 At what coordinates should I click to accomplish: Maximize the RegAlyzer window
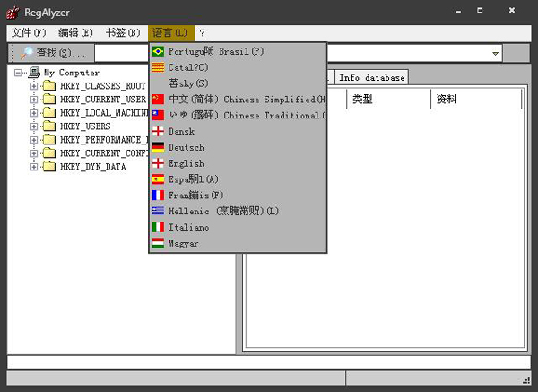point(480,10)
